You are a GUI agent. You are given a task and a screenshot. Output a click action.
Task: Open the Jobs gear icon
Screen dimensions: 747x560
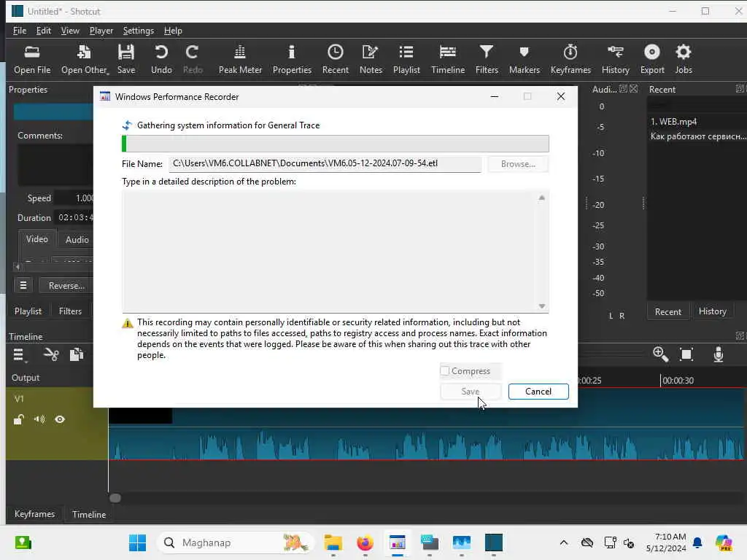[683, 59]
